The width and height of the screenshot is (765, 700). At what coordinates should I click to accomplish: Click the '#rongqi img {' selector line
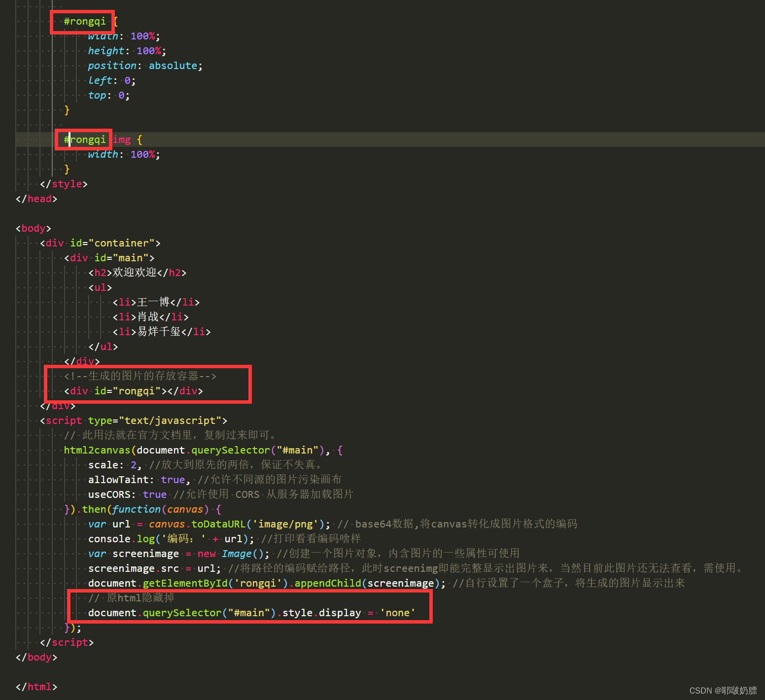click(103, 140)
